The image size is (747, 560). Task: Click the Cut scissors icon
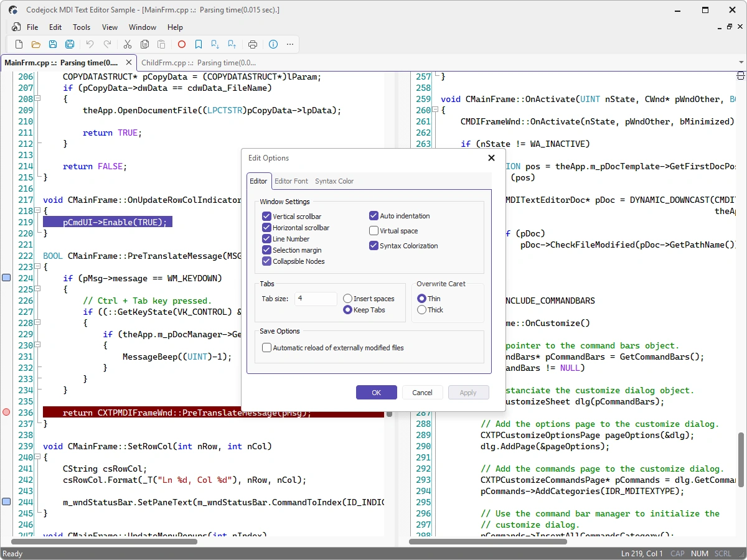128,44
